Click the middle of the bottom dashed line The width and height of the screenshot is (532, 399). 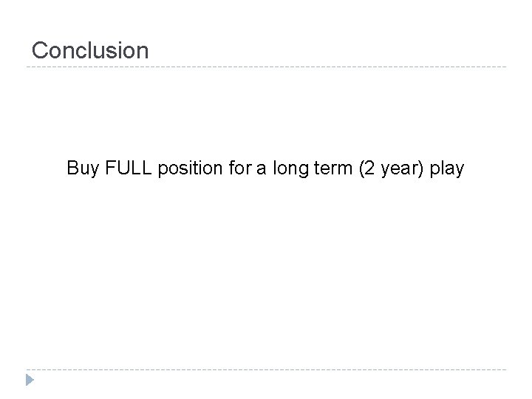266,369
